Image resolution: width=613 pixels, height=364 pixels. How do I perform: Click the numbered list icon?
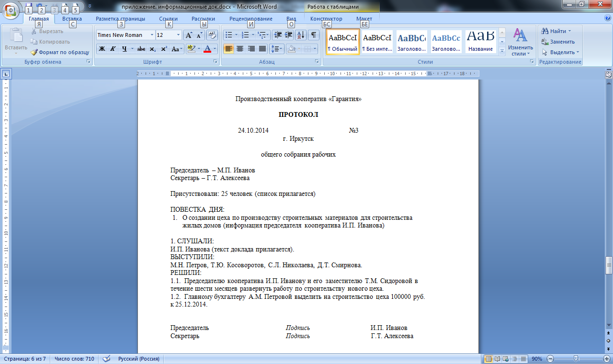point(245,35)
